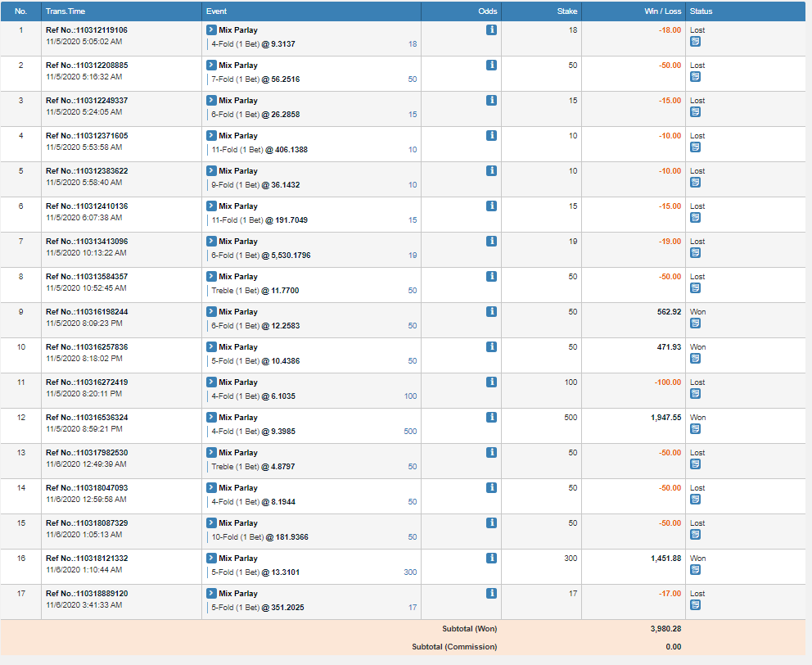This screenshot has width=812, height=665.
Task: Click timestamp 11/6/2020 12:49:39 AM
Action: pos(86,464)
